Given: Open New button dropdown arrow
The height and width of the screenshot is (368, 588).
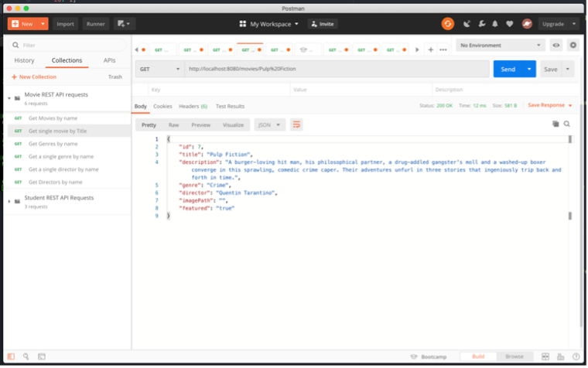Looking at the screenshot, I should [43, 24].
